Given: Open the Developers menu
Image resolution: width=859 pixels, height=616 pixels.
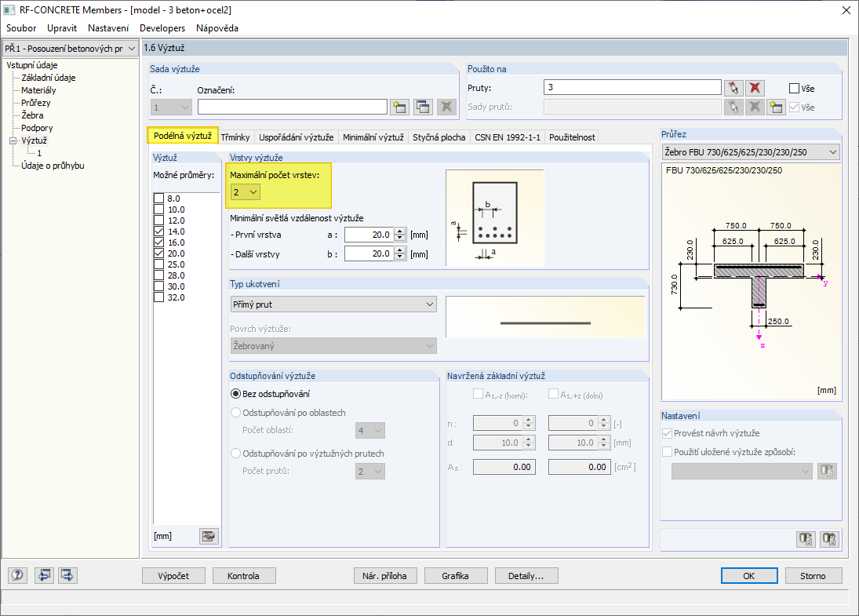Looking at the screenshot, I should click(162, 28).
